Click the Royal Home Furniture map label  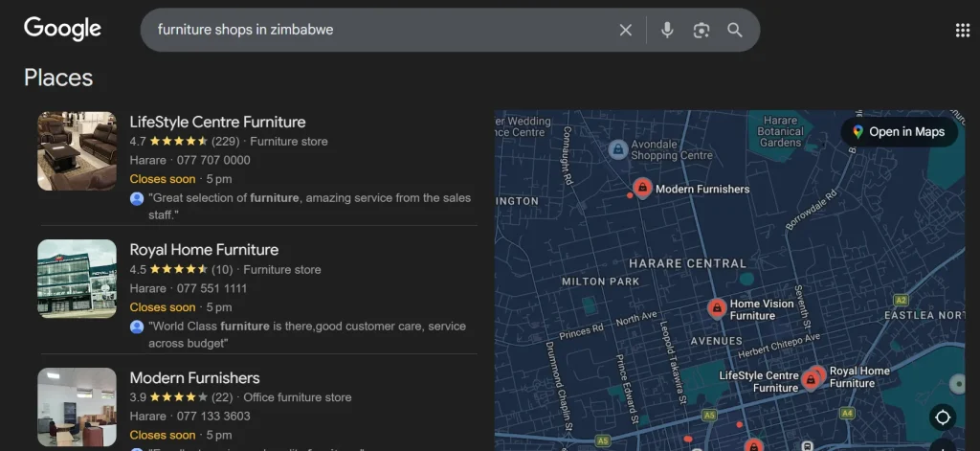point(859,377)
